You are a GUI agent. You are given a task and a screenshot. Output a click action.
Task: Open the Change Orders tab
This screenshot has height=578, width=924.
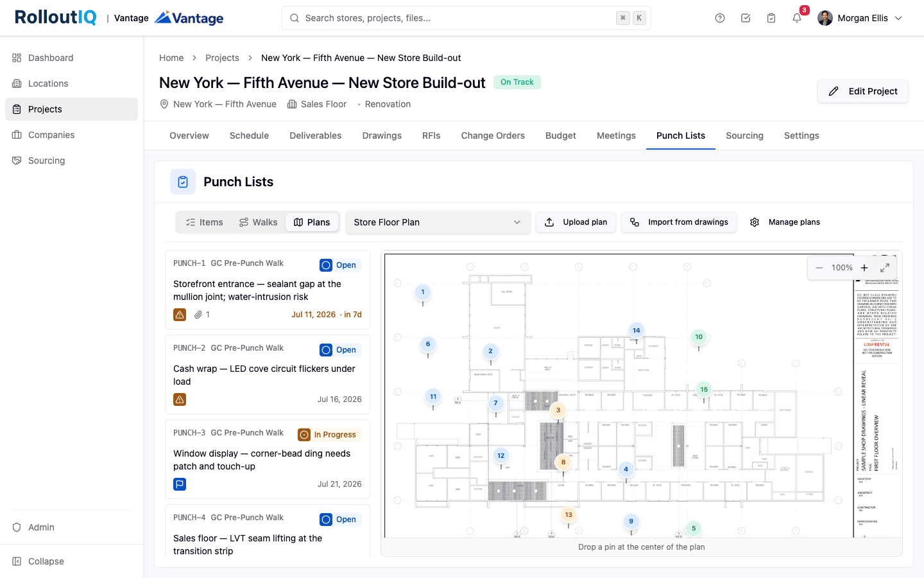493,136
